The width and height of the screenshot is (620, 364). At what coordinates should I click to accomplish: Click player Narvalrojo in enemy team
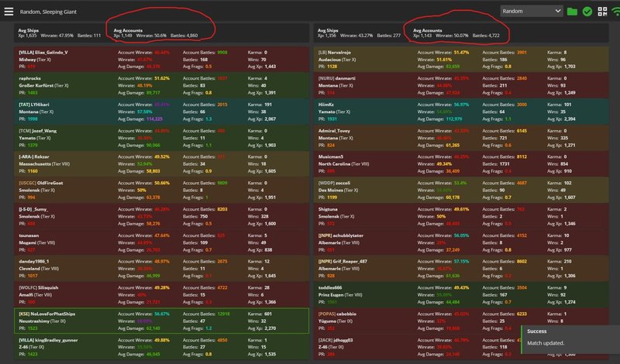coord(343,53)
